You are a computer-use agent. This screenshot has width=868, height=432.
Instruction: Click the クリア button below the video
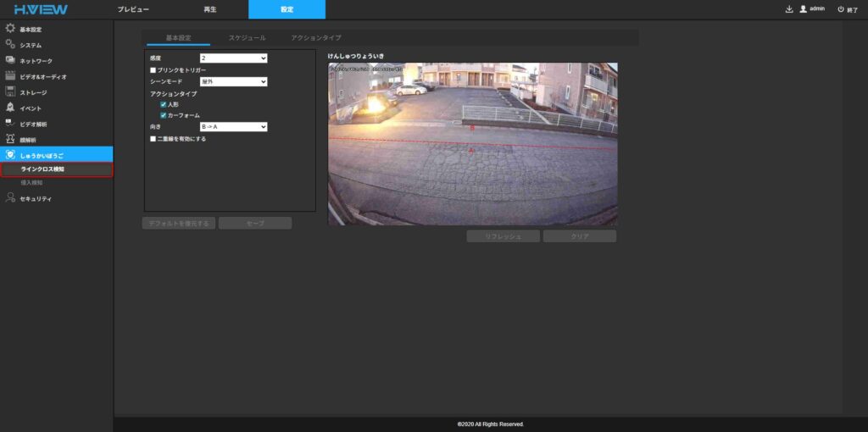(580, 236)
